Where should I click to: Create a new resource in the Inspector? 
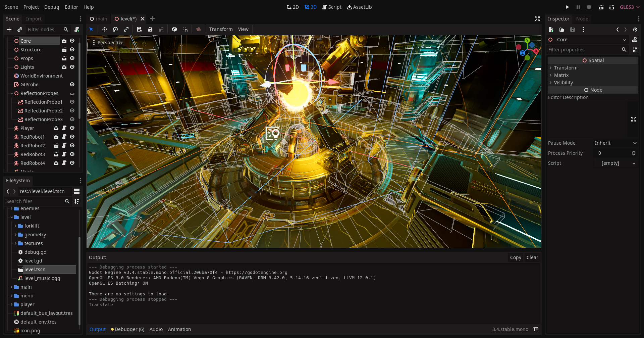click(x=551, y=30)
